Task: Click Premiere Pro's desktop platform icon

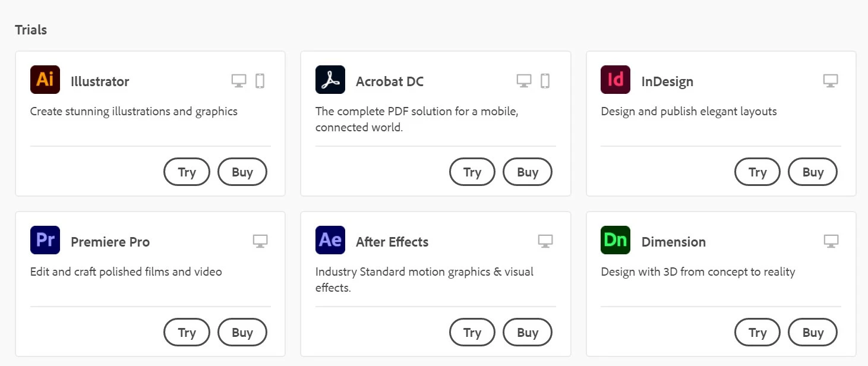Action: click(260, 241)
